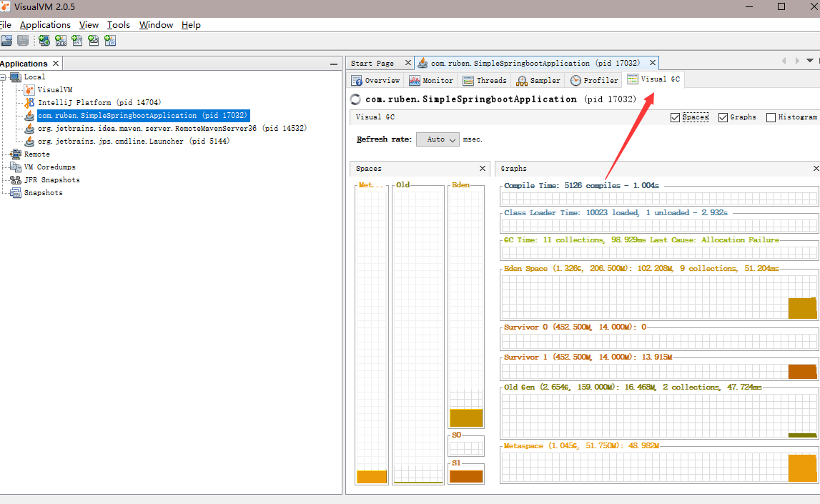820x504 pixels.
Task: Click the JFR Snapshots node icon
Action: click(16, 180)
